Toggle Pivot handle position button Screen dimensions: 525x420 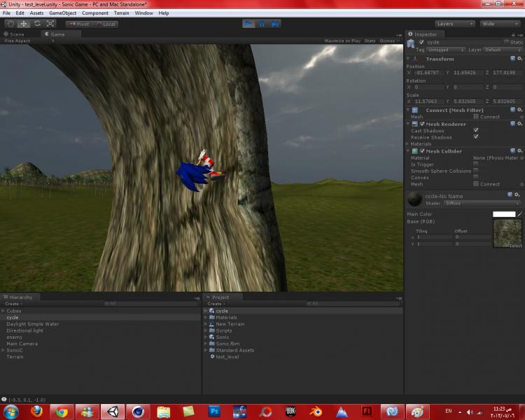point(79,24)
